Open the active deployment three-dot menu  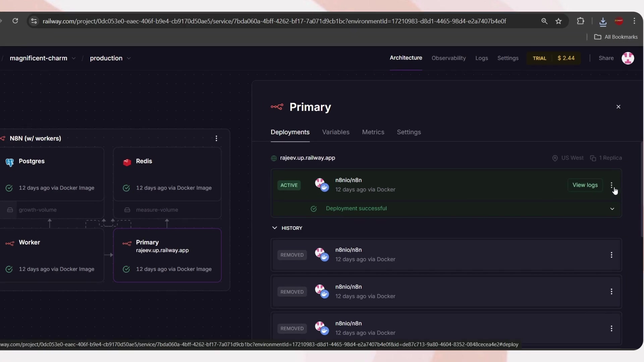pyautogui.click(x=611, y=185)
